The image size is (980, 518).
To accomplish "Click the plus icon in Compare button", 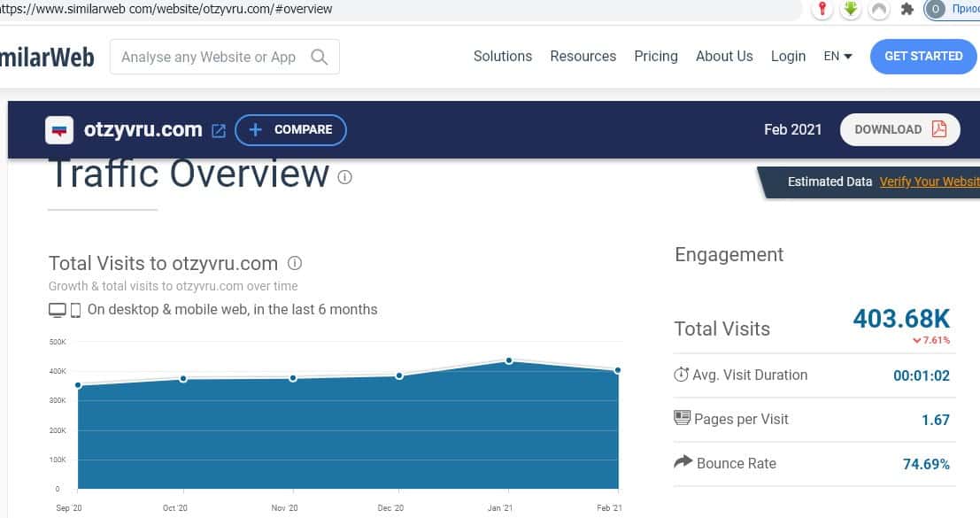I will tap(255, 129).
